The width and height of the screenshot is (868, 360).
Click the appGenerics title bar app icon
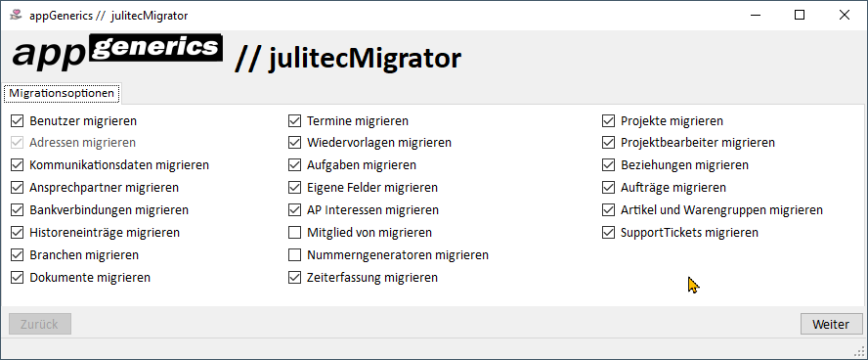[x=16, y=15]
